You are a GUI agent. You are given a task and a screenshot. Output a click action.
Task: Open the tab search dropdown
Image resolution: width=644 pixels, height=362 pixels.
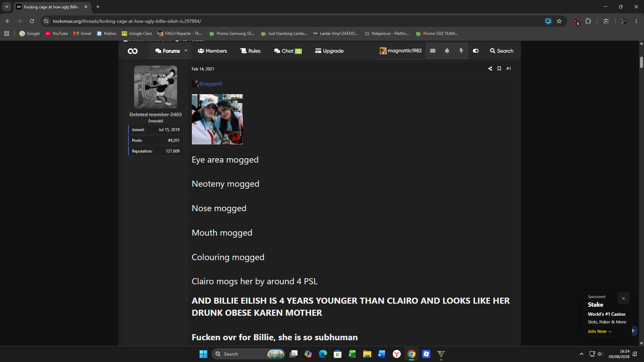pos(6,7)
